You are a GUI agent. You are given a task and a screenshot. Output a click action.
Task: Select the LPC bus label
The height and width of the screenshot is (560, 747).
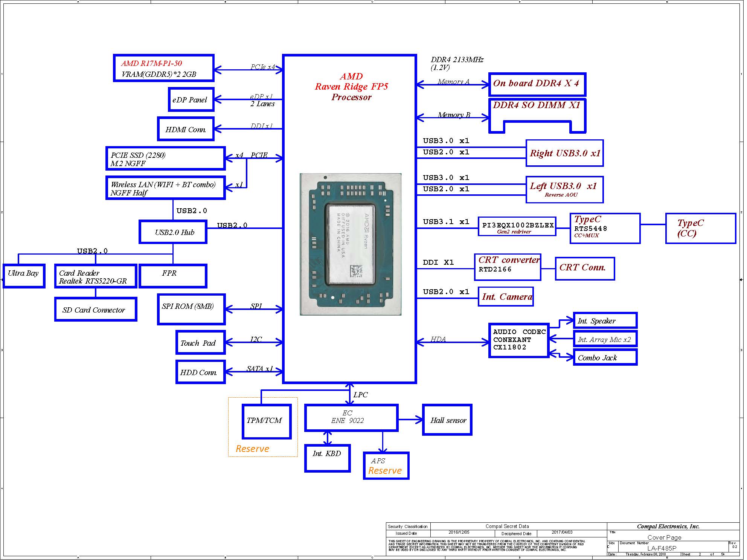coord(360,395)
